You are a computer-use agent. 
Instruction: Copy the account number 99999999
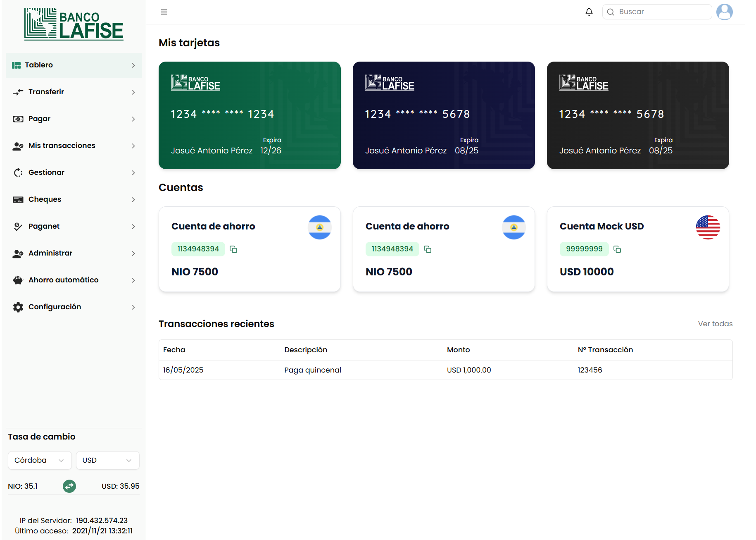(x=618, y=249)
